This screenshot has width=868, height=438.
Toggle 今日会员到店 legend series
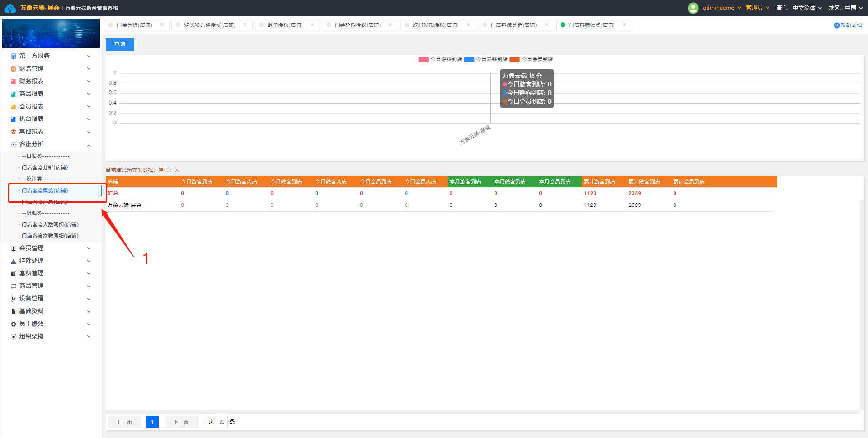(531, 59)
